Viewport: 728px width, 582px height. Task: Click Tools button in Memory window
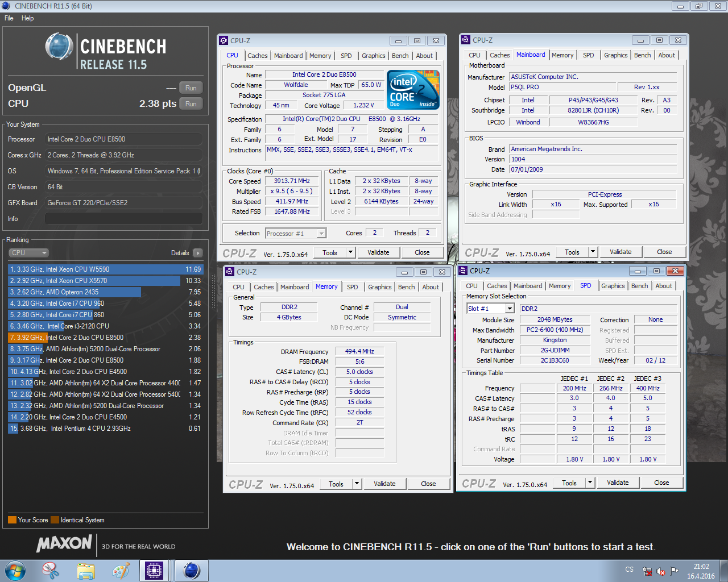pos(336,484)
